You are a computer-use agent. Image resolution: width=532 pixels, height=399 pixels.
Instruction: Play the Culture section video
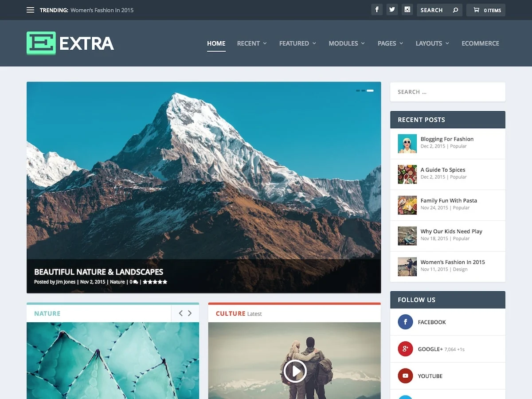pyautogui.click(x=295, y=371)
